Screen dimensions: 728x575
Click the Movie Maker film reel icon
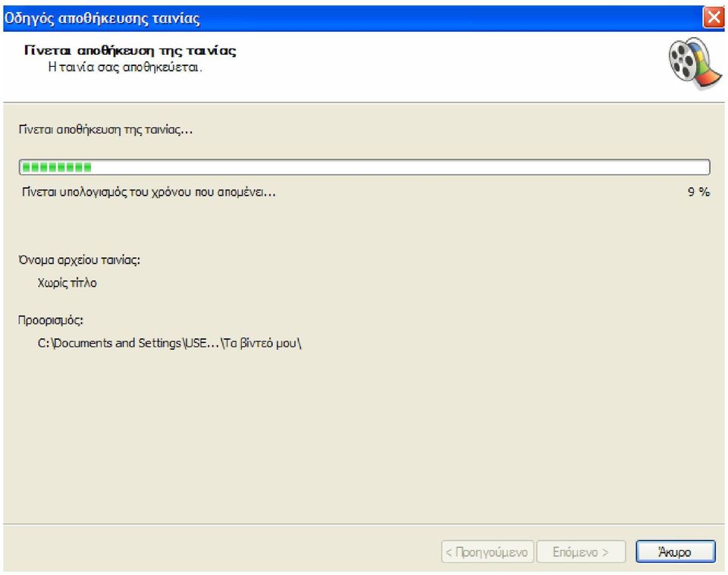click(695, 63)
